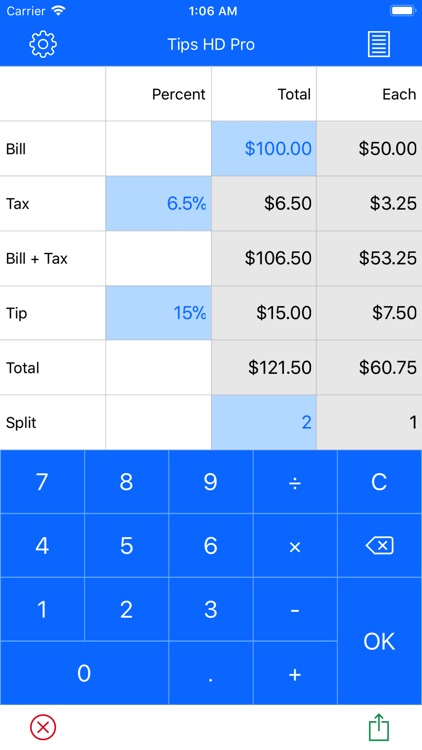Select the 15% tip percent field
The height and width of the screenshot is (750, 422).
(x=158, y=313)
